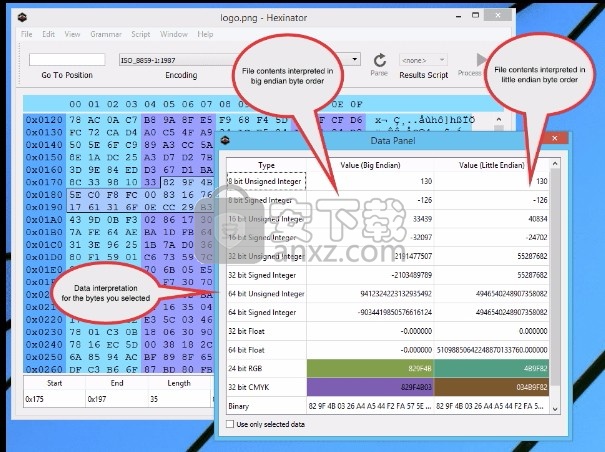Click Start value 0x175
Image resolution: width=605 pixels, height=452 pixels.
(x=35, y=399)
